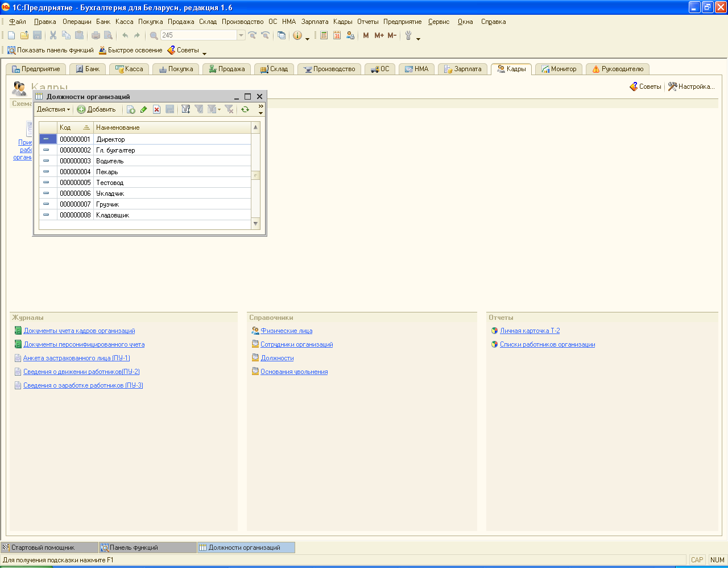Expand toolbar options arrow after wrench icon
Image resolution: width=728 pixels, height=568 pixels.
click(x=419, y=38)
